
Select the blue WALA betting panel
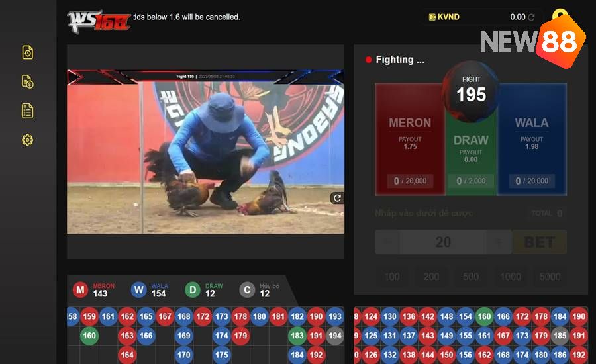click(532, 140)
